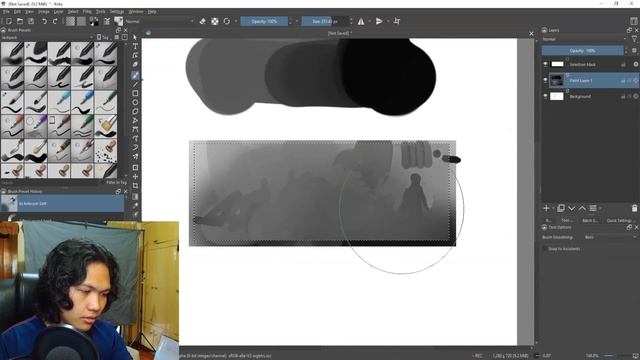Enable Snap to Assistants checkbox
This screenshot has width=640, height=360.
(x=545, y=249)
